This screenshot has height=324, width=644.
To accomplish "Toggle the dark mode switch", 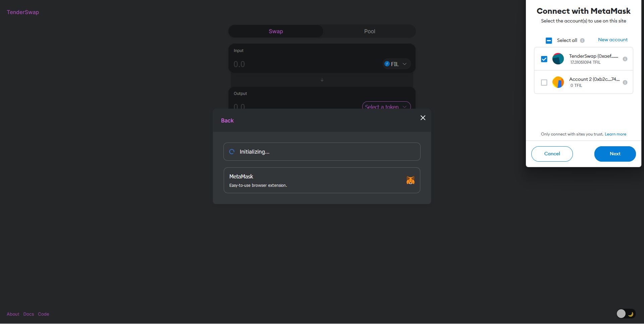I will pos(626,314).
